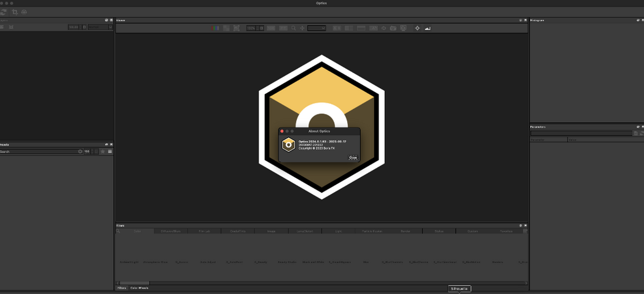644x294 pixels.
Task: Click the Parameters search field
Action: [581, 133]
